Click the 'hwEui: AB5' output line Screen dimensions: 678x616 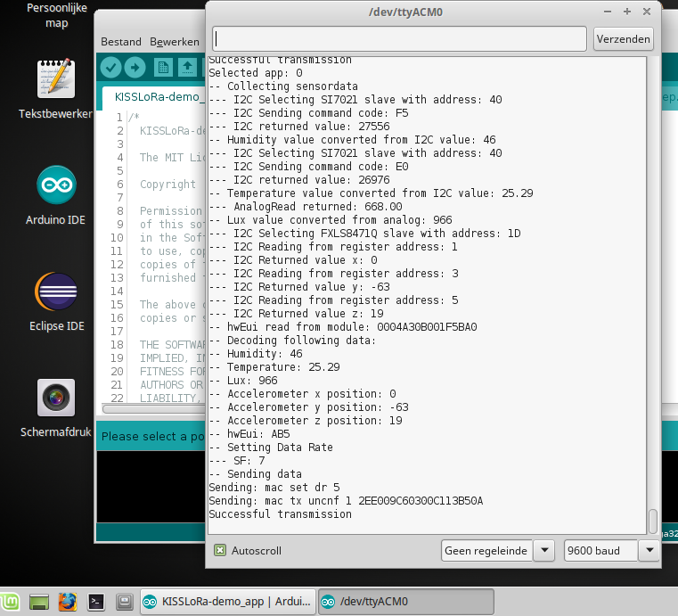pyautogui.click(x=249, y=433)
